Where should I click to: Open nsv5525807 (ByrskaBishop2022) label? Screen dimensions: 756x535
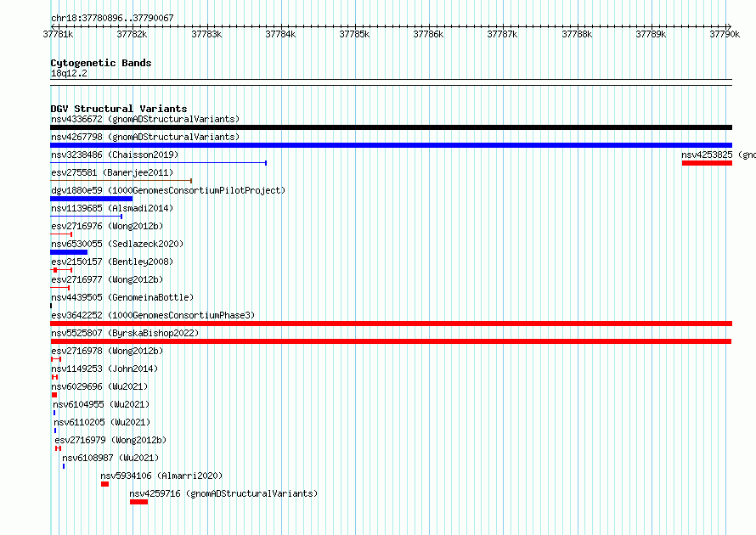[x=125, y=333]
